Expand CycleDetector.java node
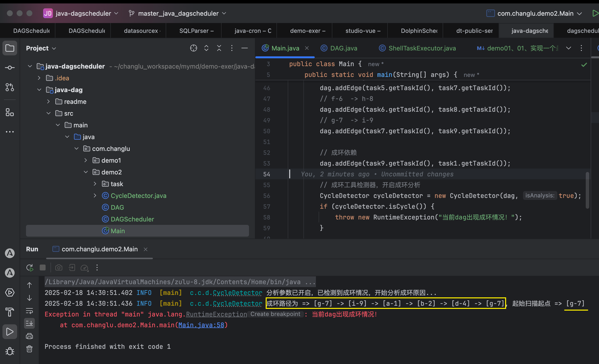Image resolution: width=599 pixels, height=364 pixels. click(x=95, y=195)
